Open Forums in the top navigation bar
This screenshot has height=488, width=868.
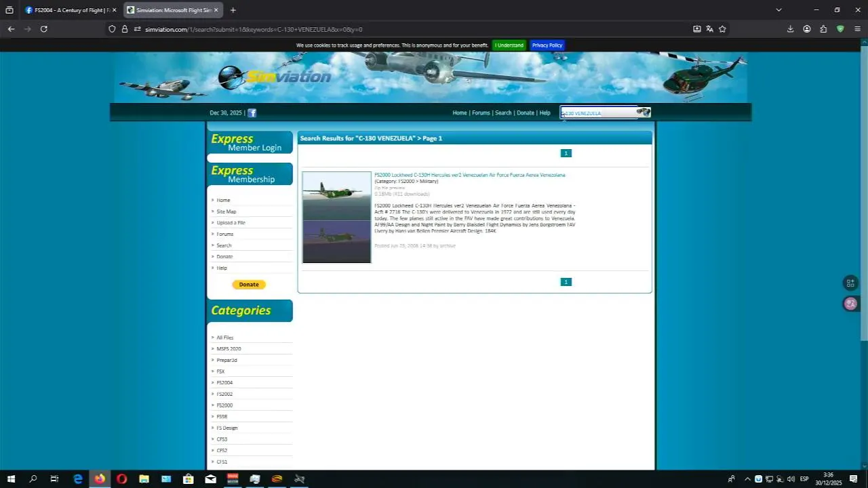481,113
